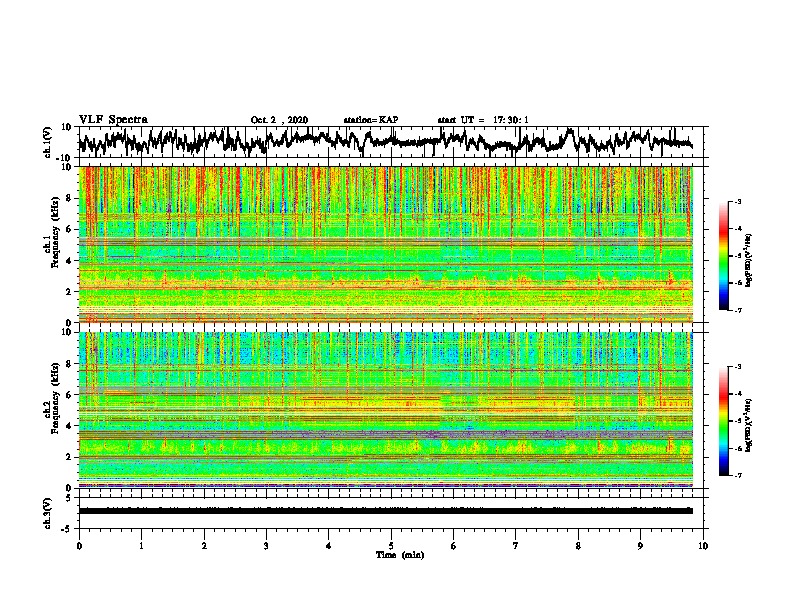Click the "ch.3(V)" axis label

click(x=48, y=514)
